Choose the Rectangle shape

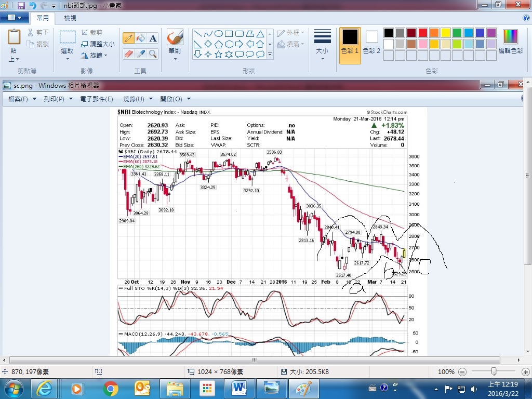coord(229,34)
